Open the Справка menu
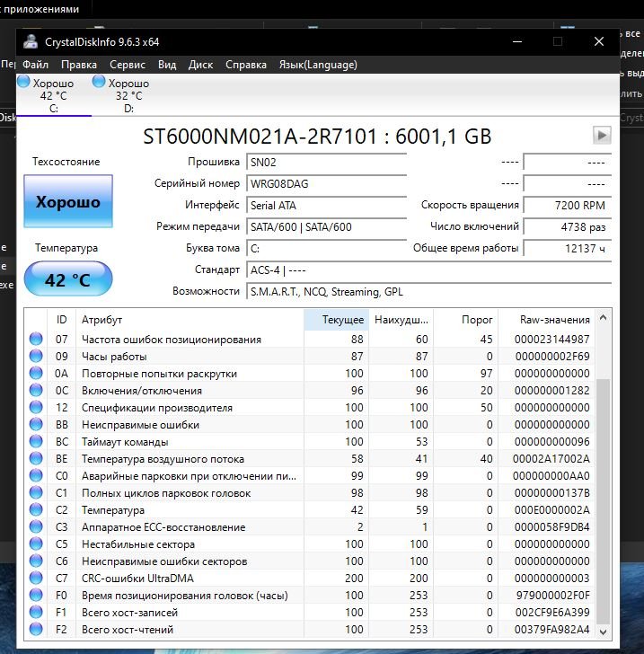This screenshot has width=644, height=654. (246, 65)
